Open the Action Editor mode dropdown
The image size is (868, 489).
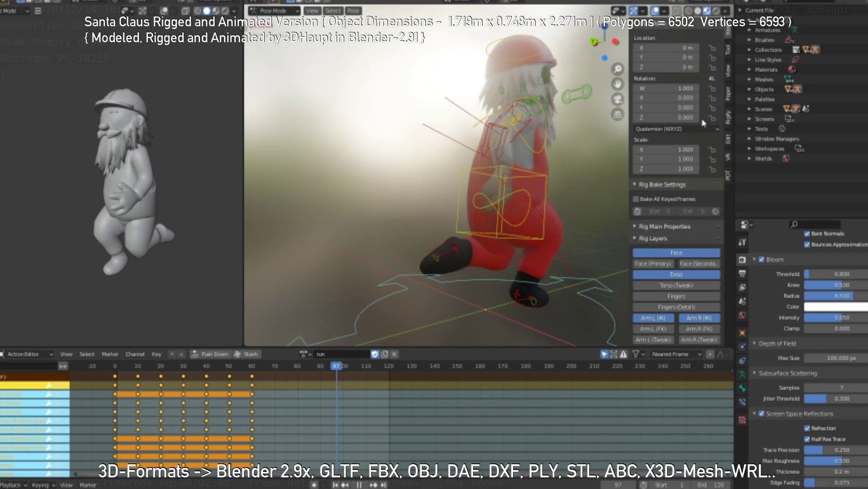(27, 354)
